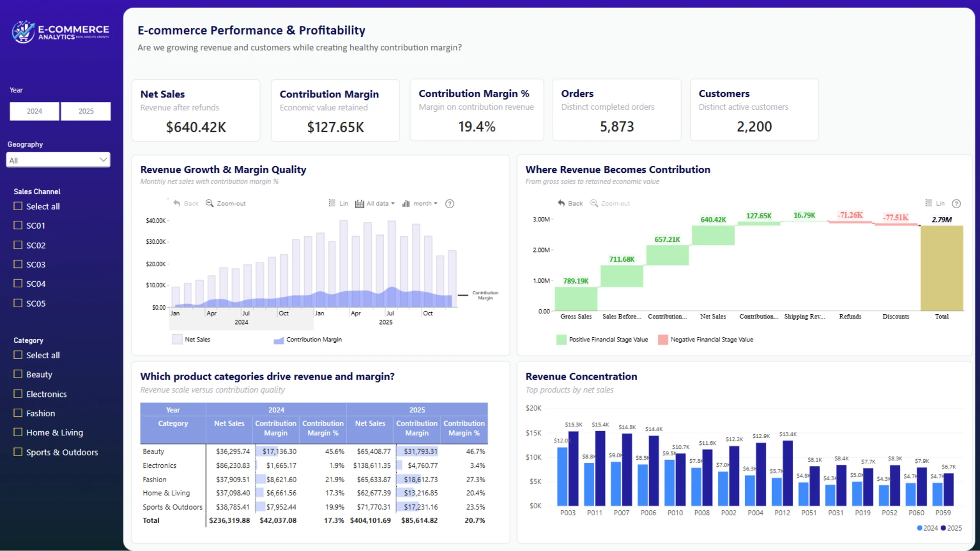Toggle Lin scale icon in waterfall chart
This screenshot has width=980, height=551.
[x=929, y=203]
